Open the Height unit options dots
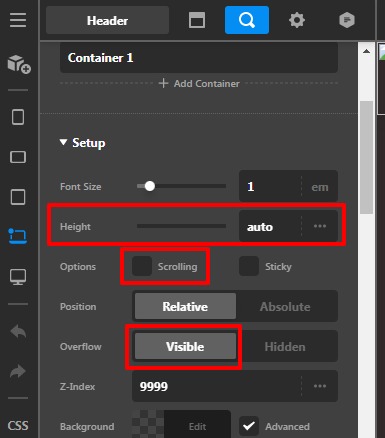The width and height of the screenshot is (385, 438). (320, 226)
